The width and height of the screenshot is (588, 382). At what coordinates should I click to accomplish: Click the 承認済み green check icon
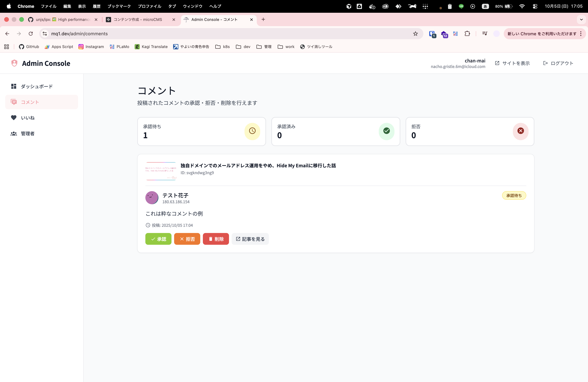click(386, 131)
